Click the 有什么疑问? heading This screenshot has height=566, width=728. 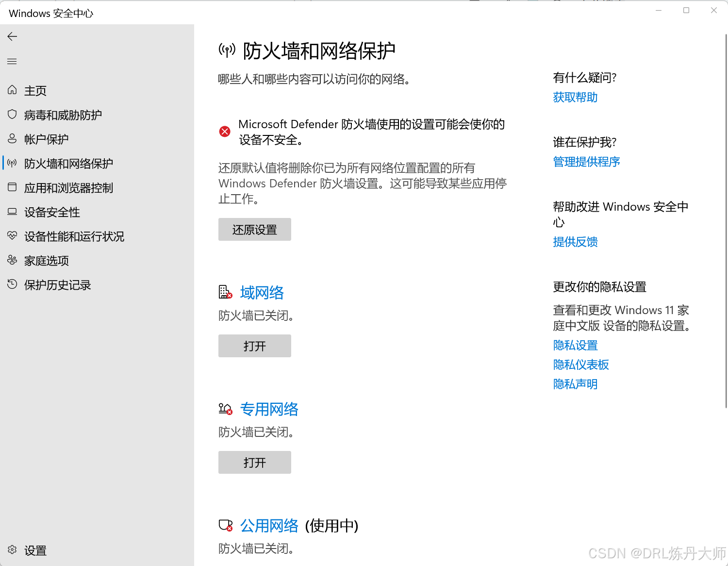[584, 78]
